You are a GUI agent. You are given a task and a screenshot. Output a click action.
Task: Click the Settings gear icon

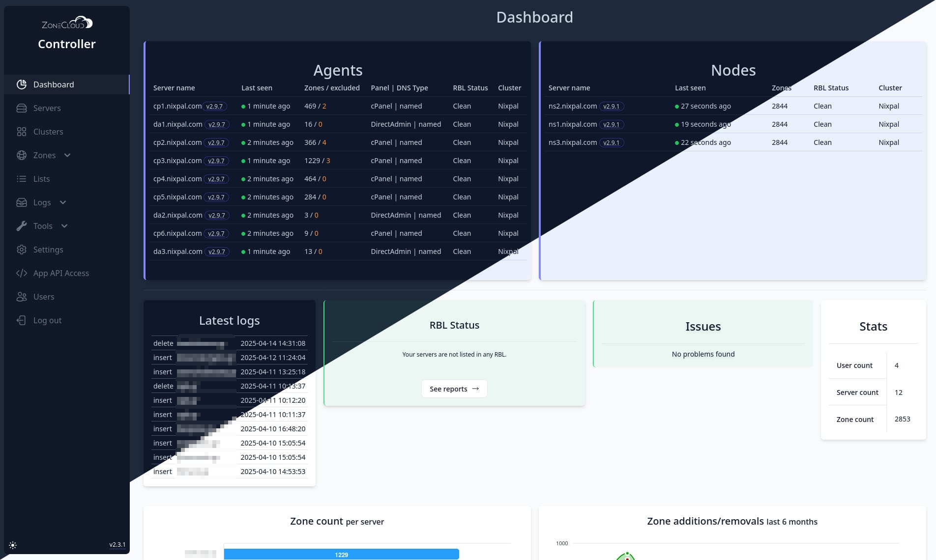pyautogui.click(x=22, y=250)
